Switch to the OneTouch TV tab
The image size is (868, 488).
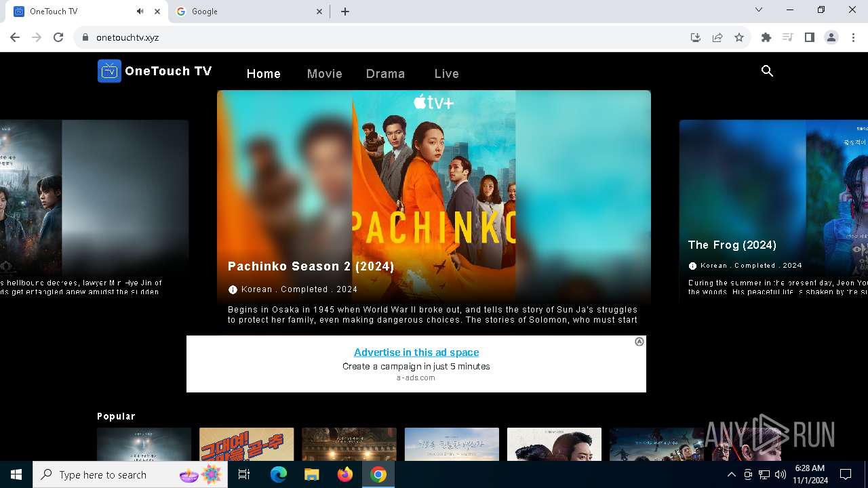(x=86, y=12)
